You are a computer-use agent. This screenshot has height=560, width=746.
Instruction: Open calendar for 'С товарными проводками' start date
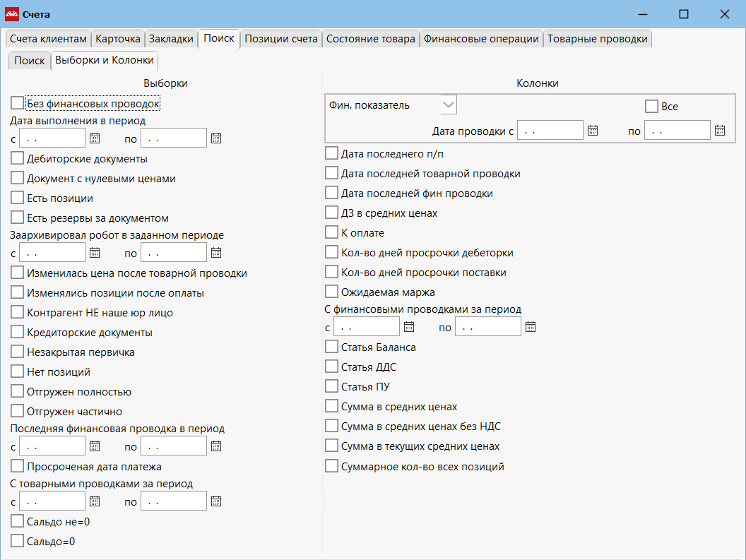pos(95,501)
